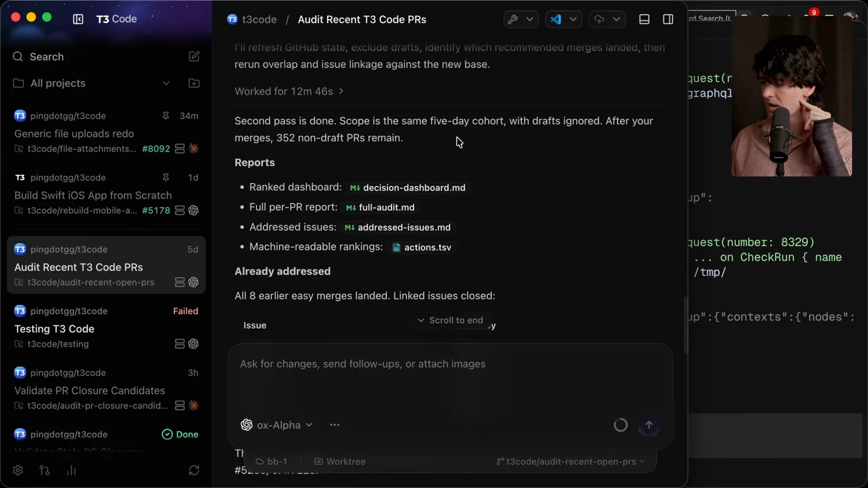The width and height of the screenshot is (868, 488).
Task: Open the three-dot options in composer
Action: pyautogui.click(x=335, y=425)
